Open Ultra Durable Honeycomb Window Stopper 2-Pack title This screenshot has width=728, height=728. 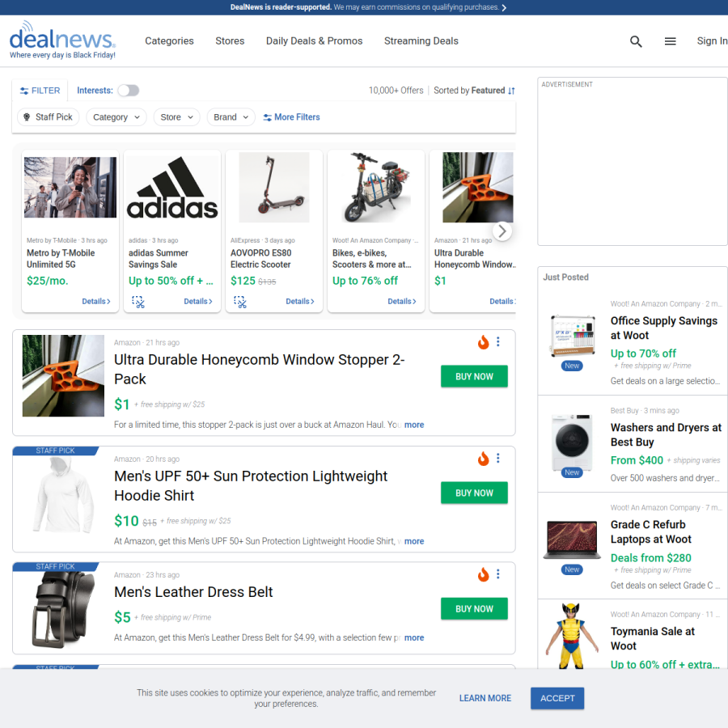(260, 370)
